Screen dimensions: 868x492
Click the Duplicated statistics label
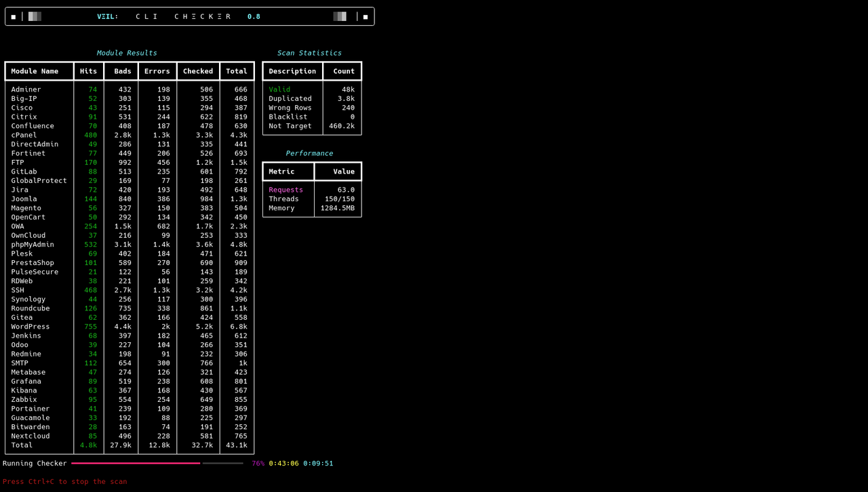point(290,98)
